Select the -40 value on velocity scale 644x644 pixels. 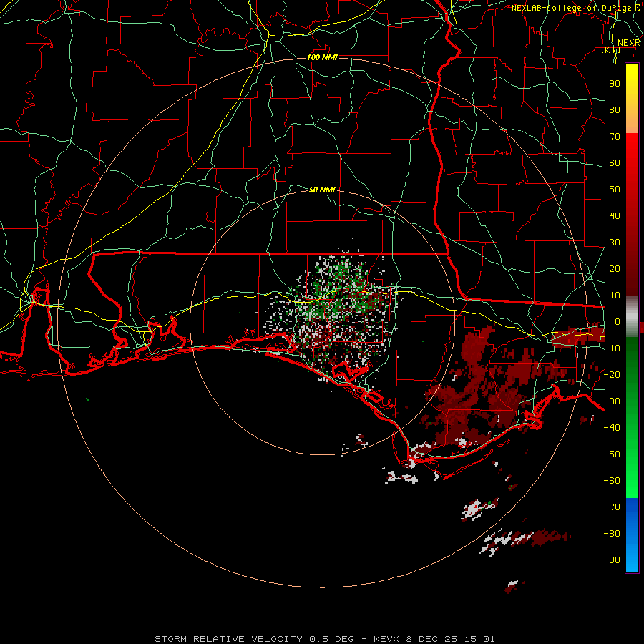point(612,428)
